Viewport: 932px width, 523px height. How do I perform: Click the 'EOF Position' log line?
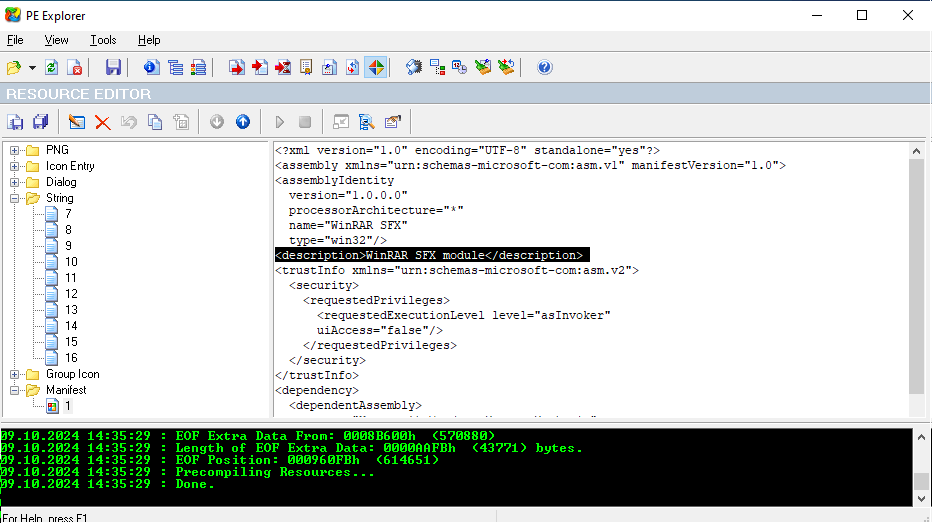click(x=307, y=461)
